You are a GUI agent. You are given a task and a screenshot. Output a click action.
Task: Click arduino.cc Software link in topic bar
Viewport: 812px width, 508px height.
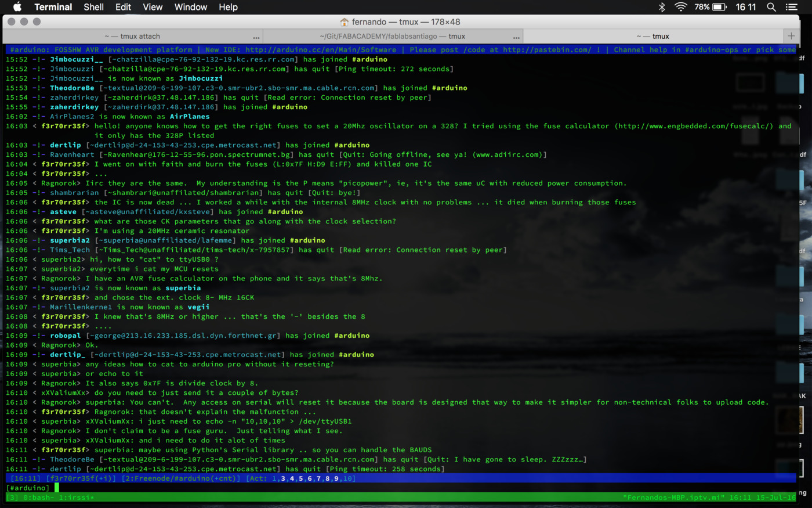[321, 50]
